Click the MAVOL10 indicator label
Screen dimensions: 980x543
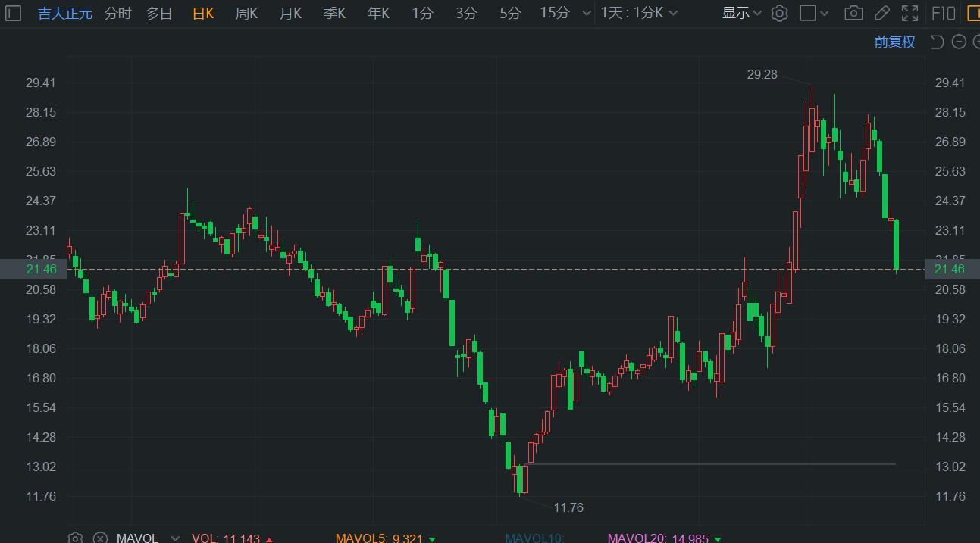[x=535, y=538]
